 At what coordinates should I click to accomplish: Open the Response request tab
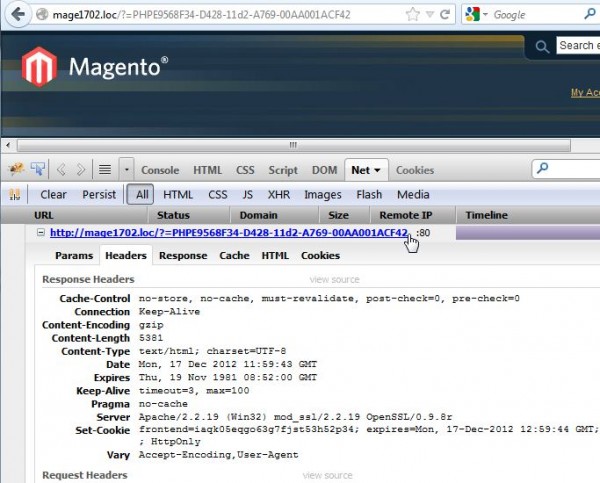tap(183, 256)
